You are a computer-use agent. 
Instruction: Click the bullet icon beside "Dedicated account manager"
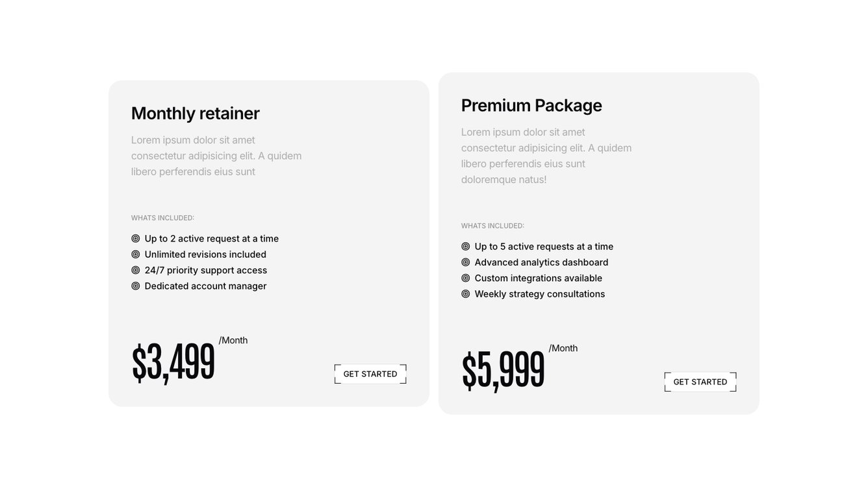tap(136, 286)
